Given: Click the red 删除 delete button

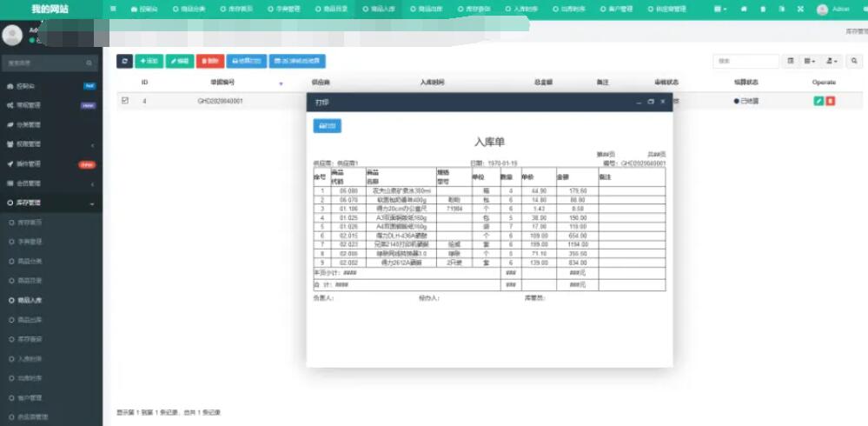Looking at the screenshot, I should (x=209, y=62).
